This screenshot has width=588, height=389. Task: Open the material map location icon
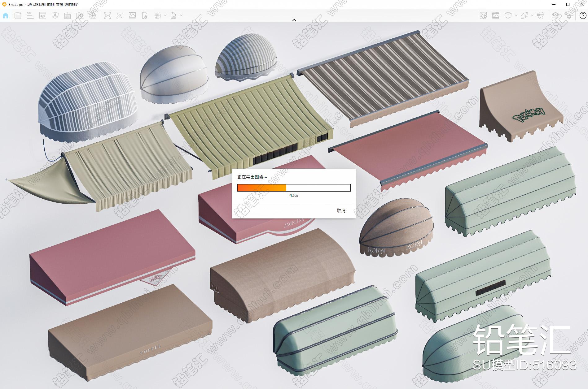(483, 15)
